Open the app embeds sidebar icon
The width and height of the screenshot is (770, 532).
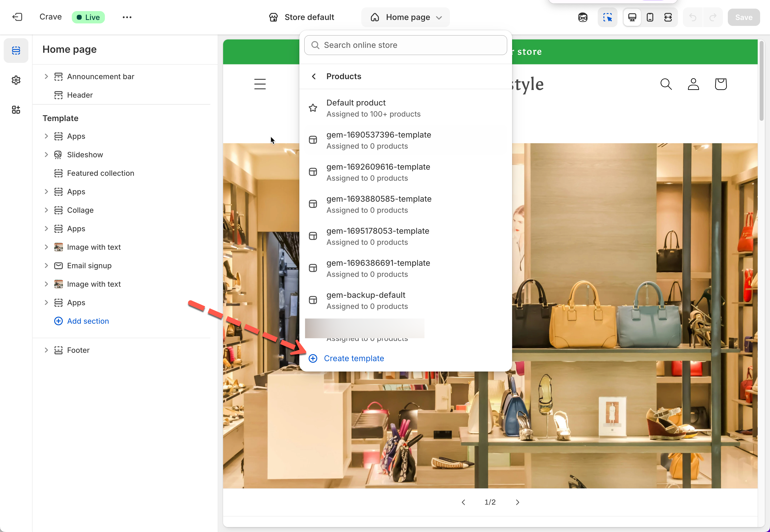click(16, 110)
